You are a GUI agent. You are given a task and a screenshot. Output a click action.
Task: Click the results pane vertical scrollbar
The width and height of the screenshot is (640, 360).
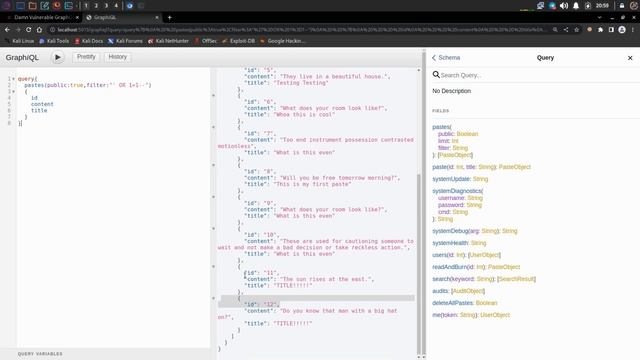point(418,263)
